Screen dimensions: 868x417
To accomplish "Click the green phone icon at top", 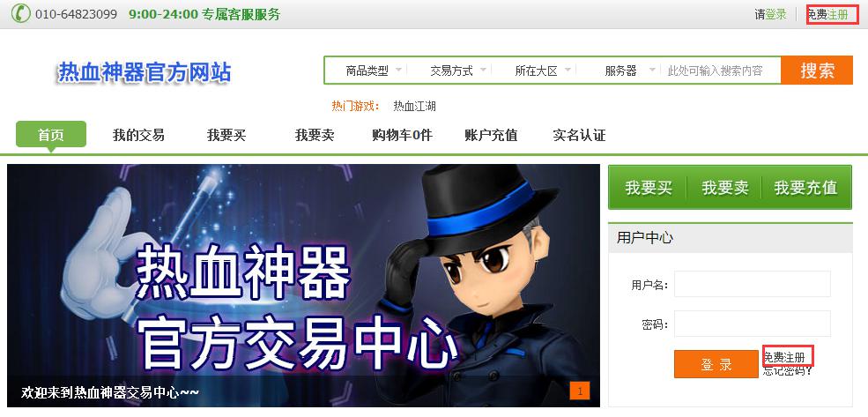I will click(21, 13).
